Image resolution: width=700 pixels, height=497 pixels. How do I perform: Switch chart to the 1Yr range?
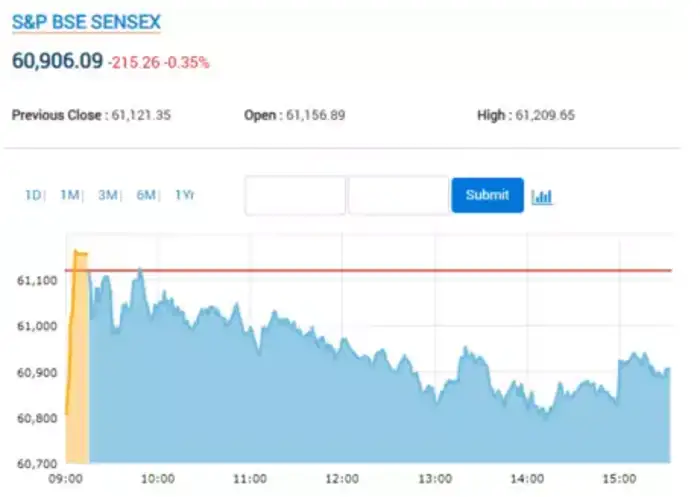pyautogui.click(x=184, y=195)
